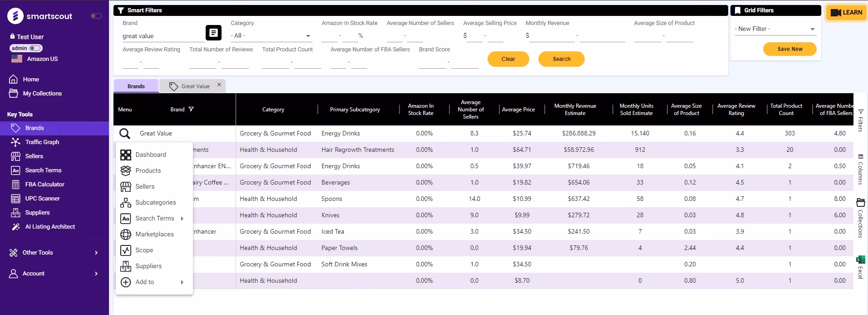The height and width of the screenshot is (315, 868).
Task: Open the Columns side panel
Action: tap(861, 169)
